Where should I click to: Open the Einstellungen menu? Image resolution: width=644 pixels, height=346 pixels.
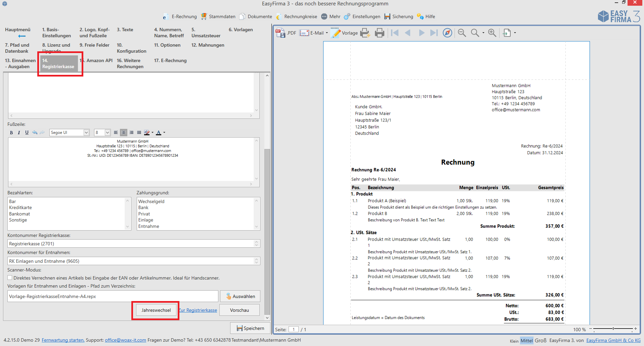362,16
